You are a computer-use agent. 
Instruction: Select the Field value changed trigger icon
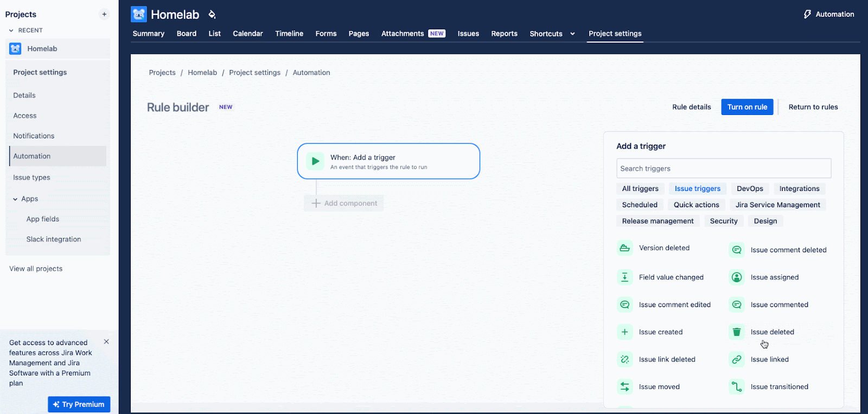coord(625,277)
